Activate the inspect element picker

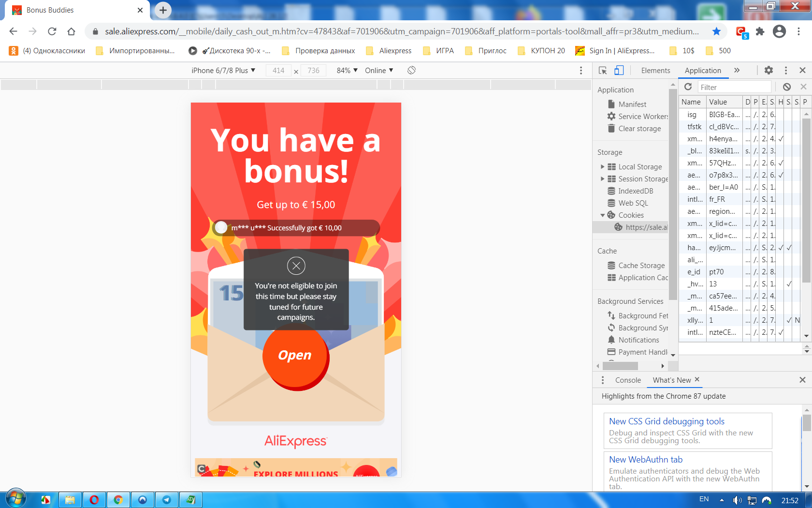point(603,71)
